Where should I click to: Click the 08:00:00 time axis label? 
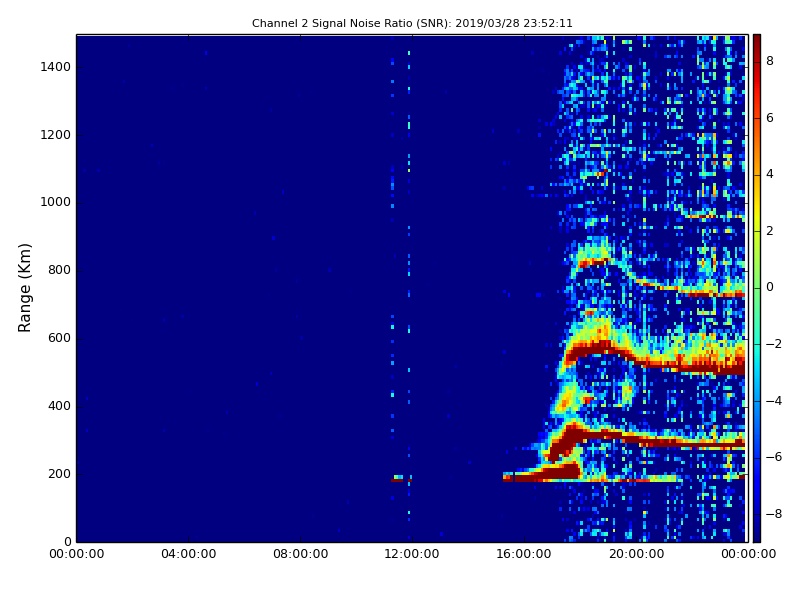[x=301, y=554]
